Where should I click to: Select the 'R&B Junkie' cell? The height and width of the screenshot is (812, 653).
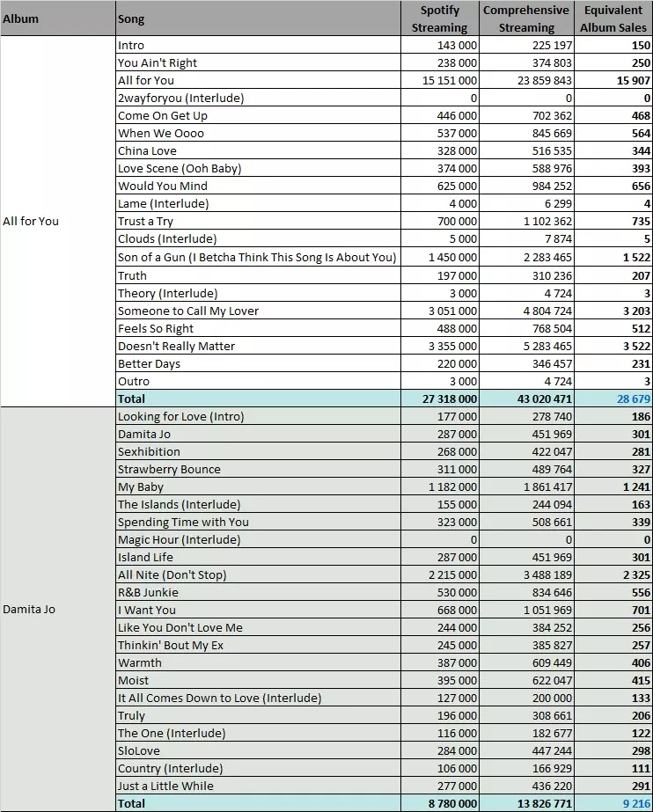tap(258, 592)
